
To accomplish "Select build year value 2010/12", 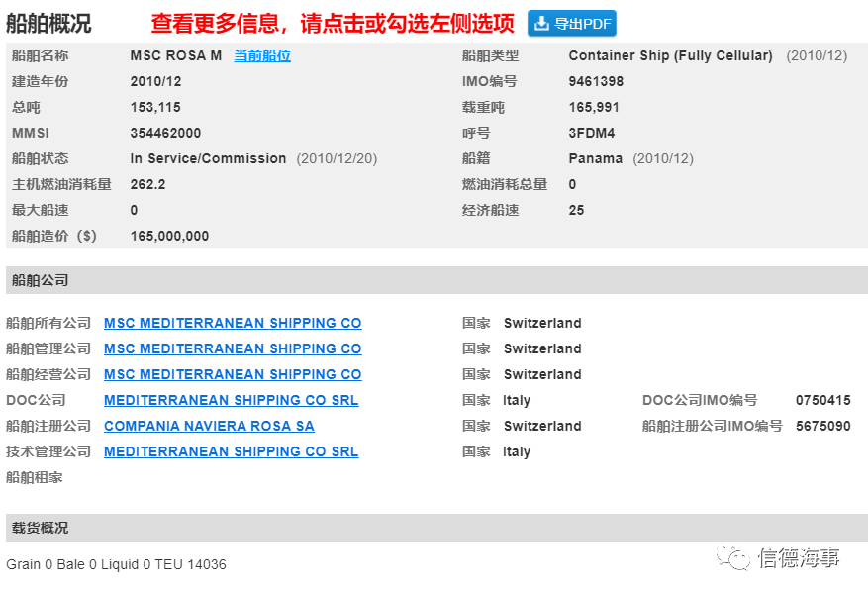I will pyautogui.click(x=155, y=81).
